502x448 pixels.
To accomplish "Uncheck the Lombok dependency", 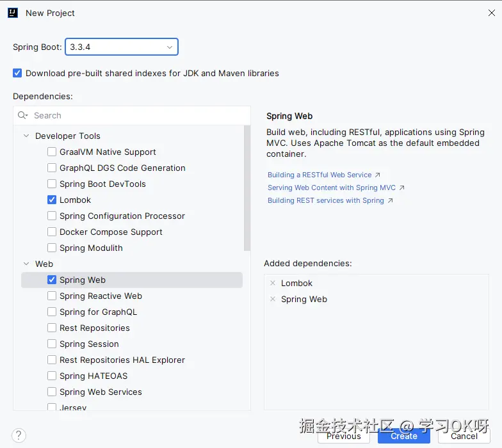I will [52, 200].
